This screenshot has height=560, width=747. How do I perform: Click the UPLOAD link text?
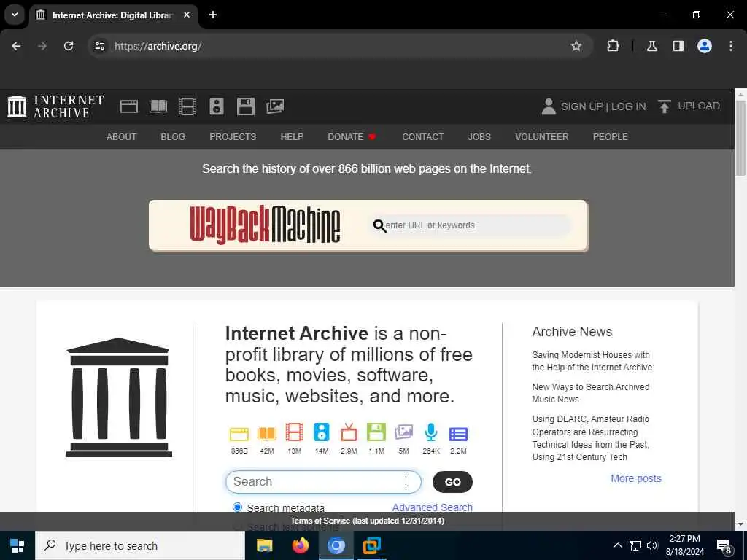coord(699,106)
